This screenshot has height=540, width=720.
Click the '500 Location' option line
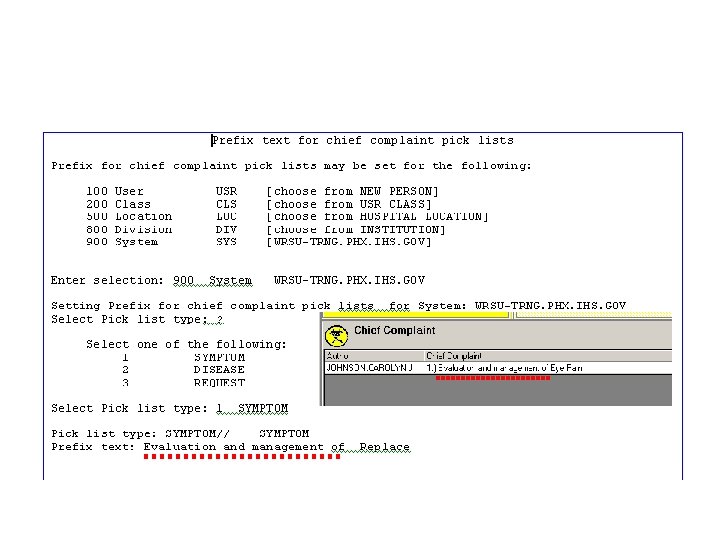pyautogui.click(x=129, y=216)
